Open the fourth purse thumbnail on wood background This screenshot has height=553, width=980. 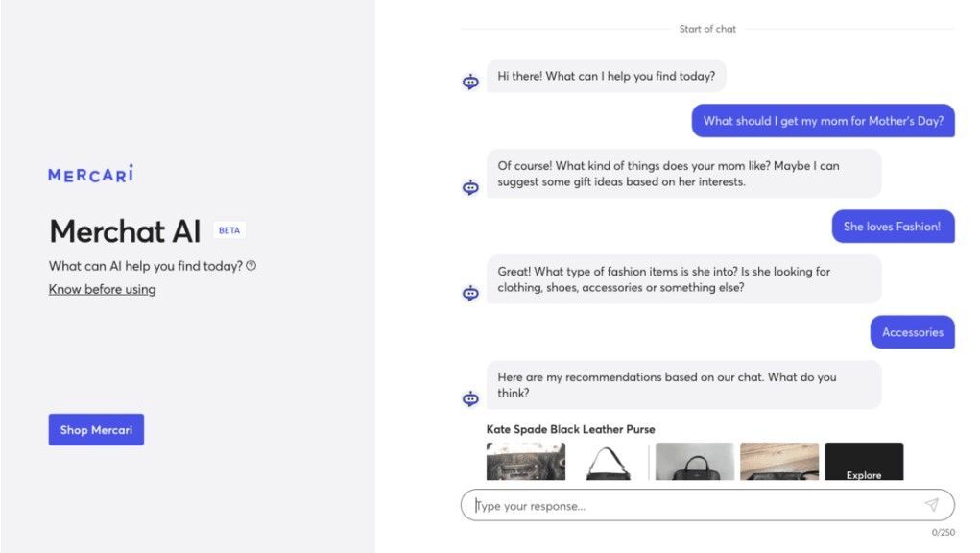(779, 462)
